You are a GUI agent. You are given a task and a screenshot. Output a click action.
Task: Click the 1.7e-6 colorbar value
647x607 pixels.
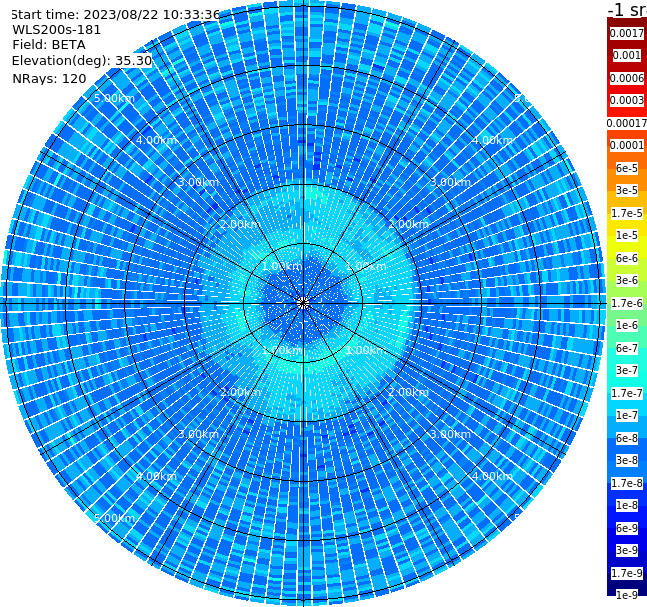tap(627, 303)
